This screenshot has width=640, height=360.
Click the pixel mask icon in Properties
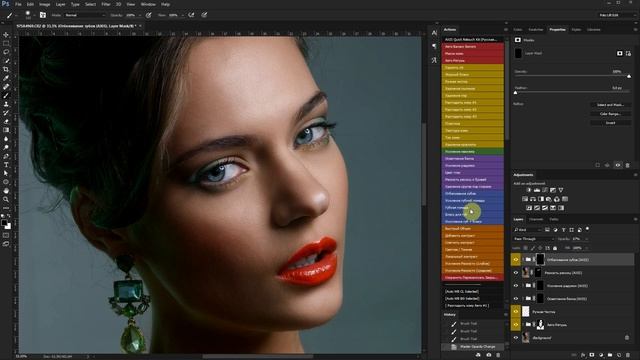(x=620, y=53)
